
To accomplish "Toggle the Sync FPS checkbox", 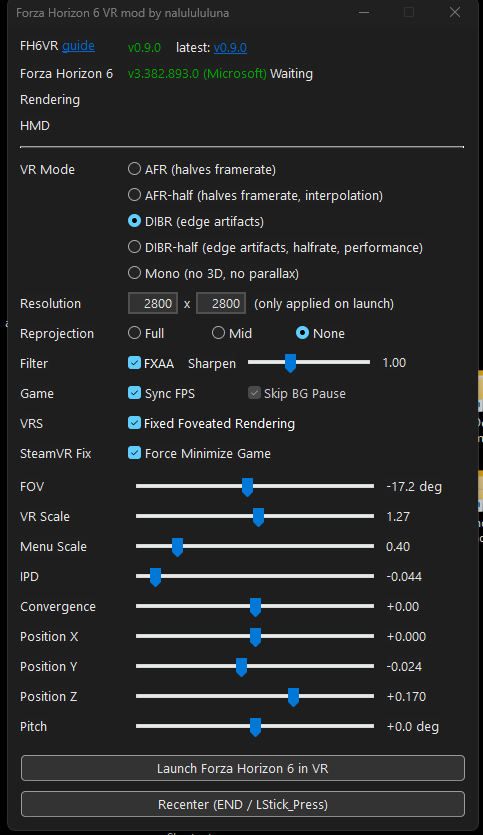I will pyautogui.click(x=134, y=393).
